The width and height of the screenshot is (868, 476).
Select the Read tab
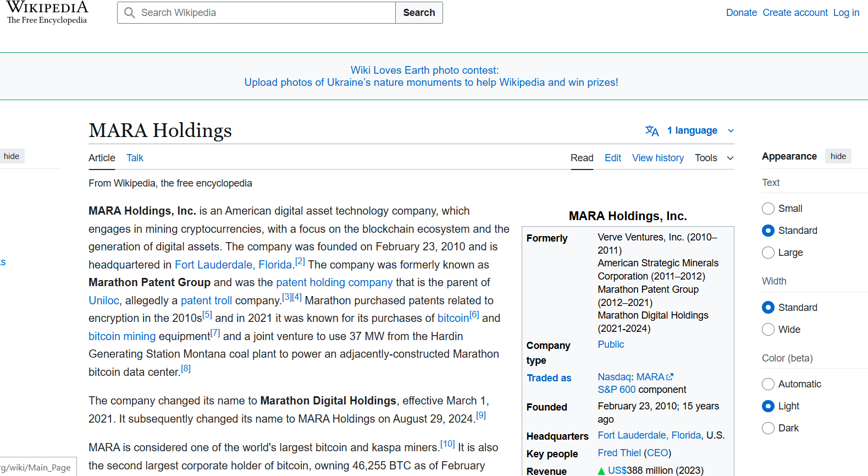[582, 158]
